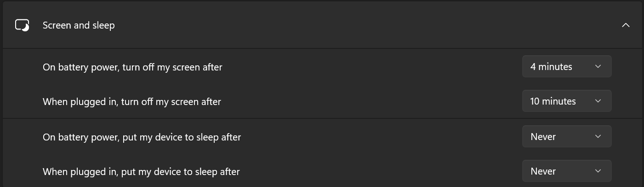Collapse the Screen and sleep section chevron
644x187 pixels.
[x=626, y=25]
